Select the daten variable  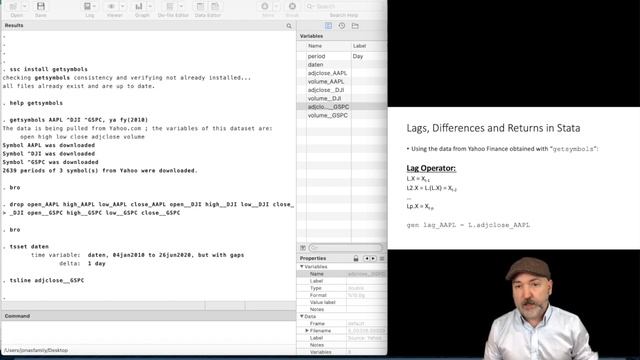pyautogui.click(x=316, y=64)
